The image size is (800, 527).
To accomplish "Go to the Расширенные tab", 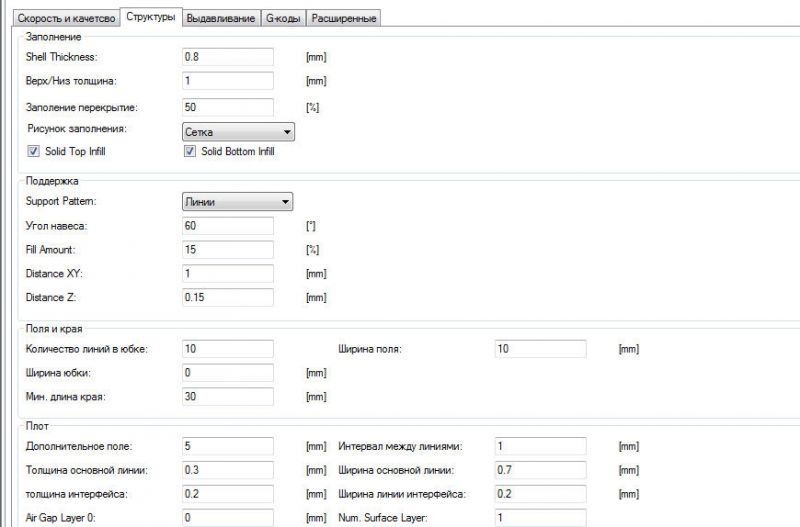I will 344,18.
